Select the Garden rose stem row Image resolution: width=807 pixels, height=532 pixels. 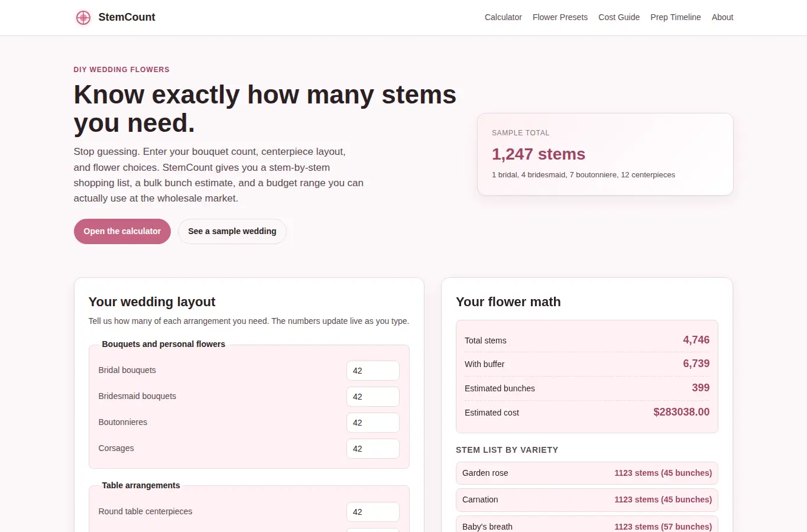[587, 473]
